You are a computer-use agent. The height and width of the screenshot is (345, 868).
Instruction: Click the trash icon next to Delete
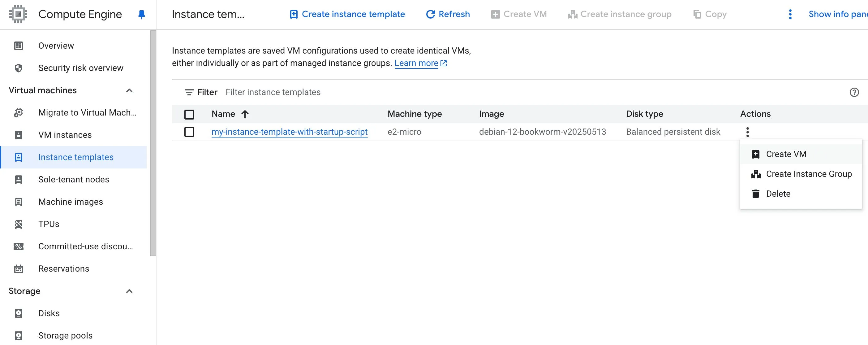coord(755,194)
